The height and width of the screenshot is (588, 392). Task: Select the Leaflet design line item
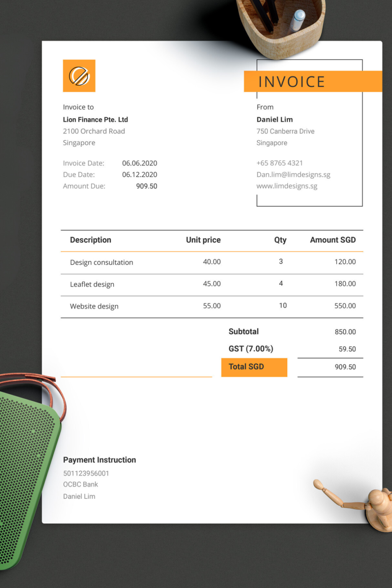(92, 284)
